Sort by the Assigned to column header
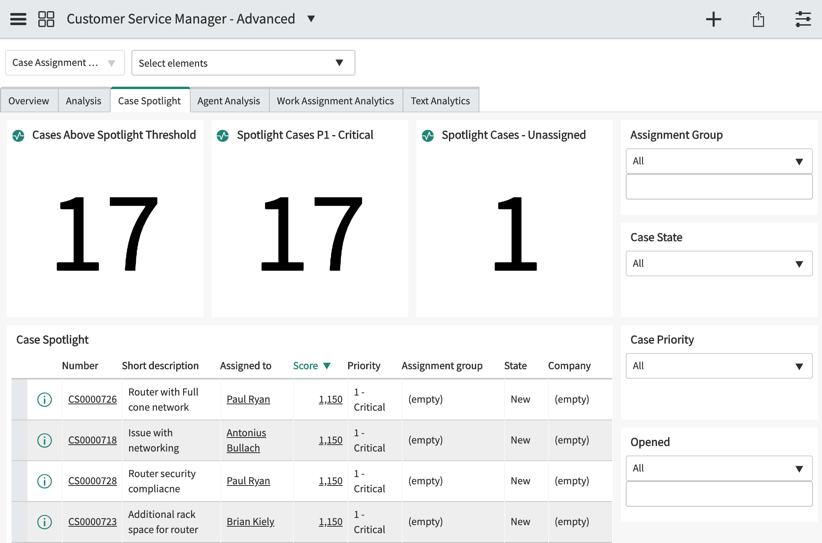 pos(245,366)
